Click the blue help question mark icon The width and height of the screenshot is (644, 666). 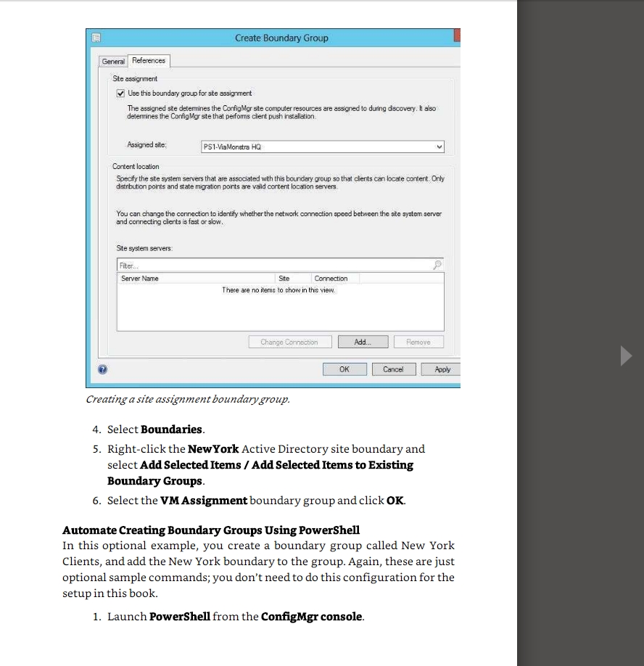102,369
